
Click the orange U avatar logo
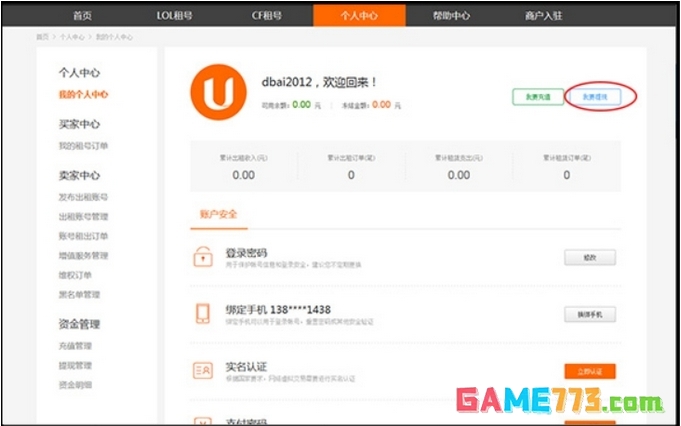tap(218, 92)
